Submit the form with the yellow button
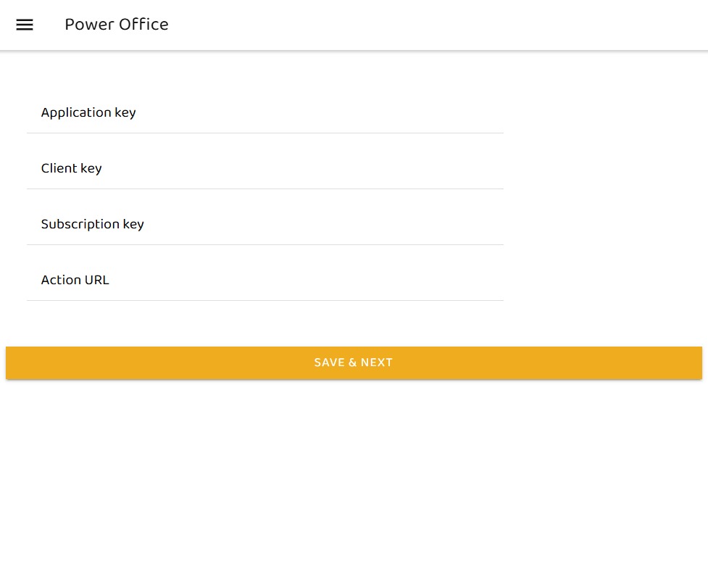 pos(354,363)
